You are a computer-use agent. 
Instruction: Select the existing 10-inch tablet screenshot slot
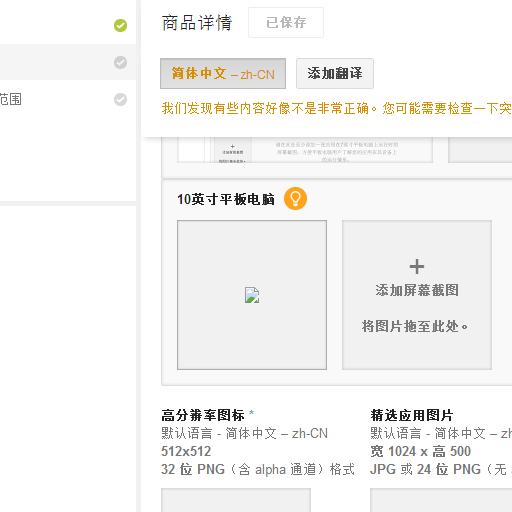pyautogui.click(x=252, y=295)
